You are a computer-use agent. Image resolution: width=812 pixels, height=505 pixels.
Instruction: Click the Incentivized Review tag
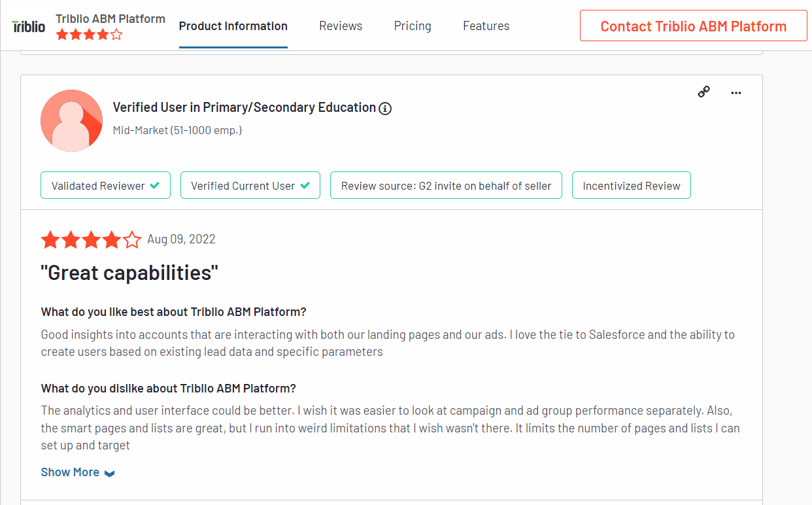tap(631, 186)
